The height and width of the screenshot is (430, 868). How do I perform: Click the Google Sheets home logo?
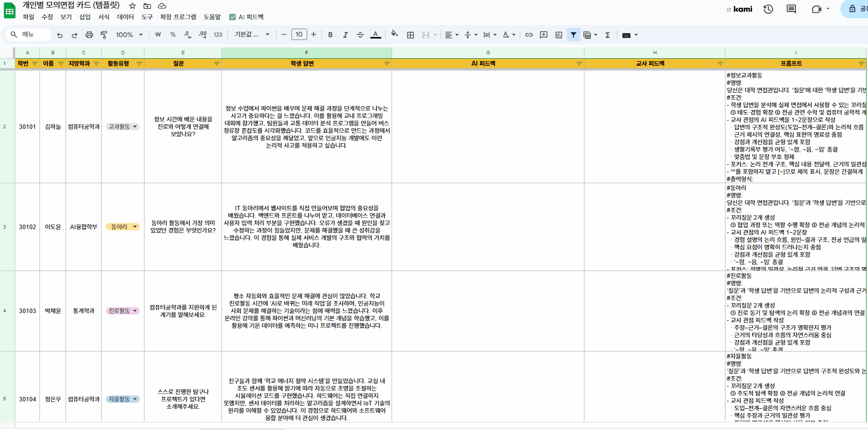(x=9, y=11)
